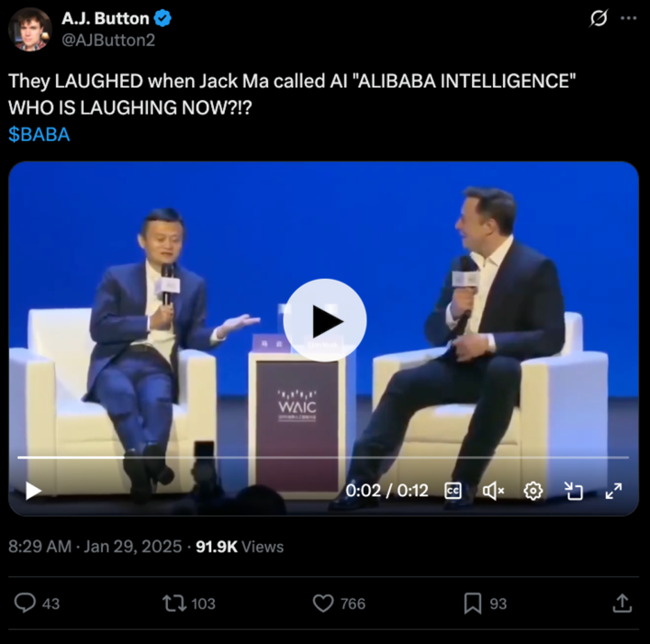
Task: Click the large center play button
Action: pos(325,320)
